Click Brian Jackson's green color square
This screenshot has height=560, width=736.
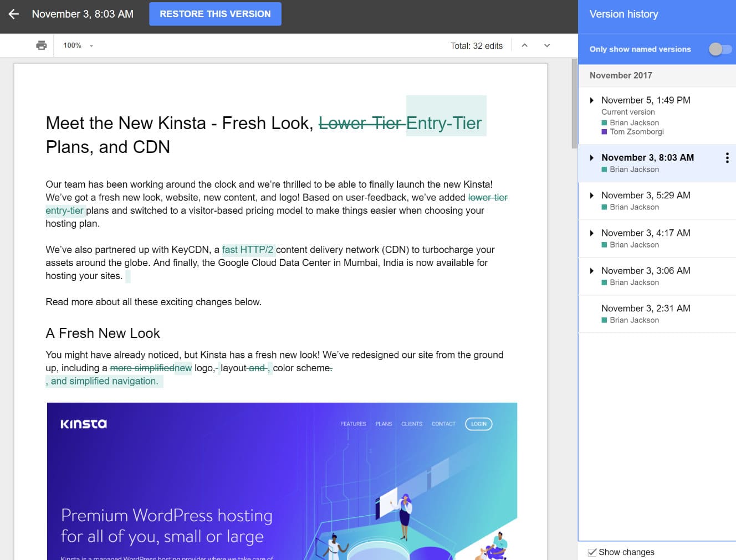click(605, 123)
